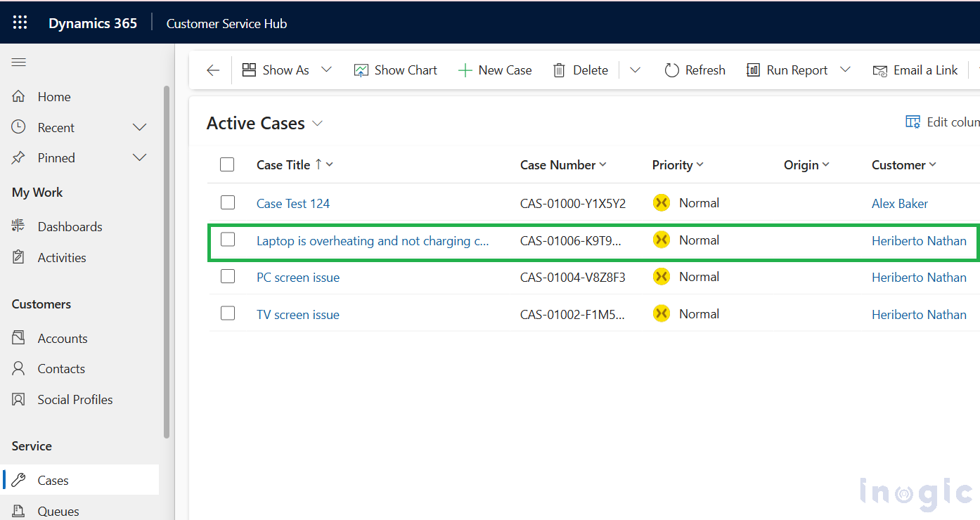
Task: Open the Case Title column menu
Action: [x=330, y=164]
